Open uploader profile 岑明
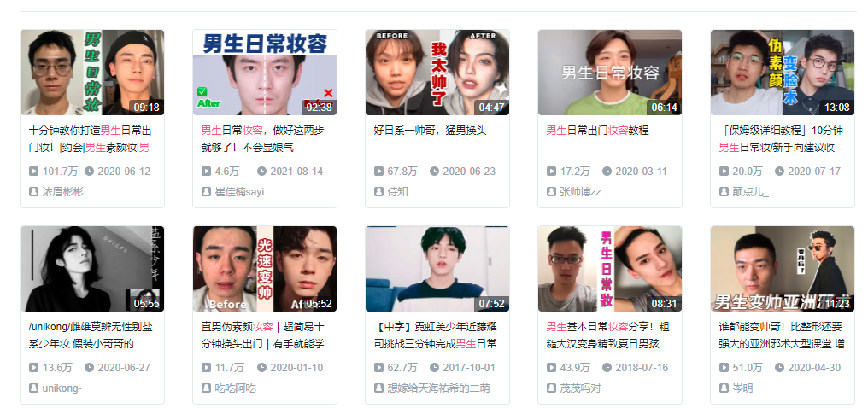The height and width of the screenshot is (414, 868). (x=742, y=388)
